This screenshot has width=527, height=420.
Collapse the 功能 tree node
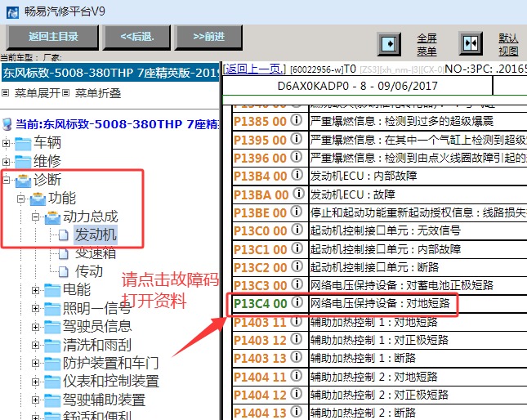pos(21,199)
